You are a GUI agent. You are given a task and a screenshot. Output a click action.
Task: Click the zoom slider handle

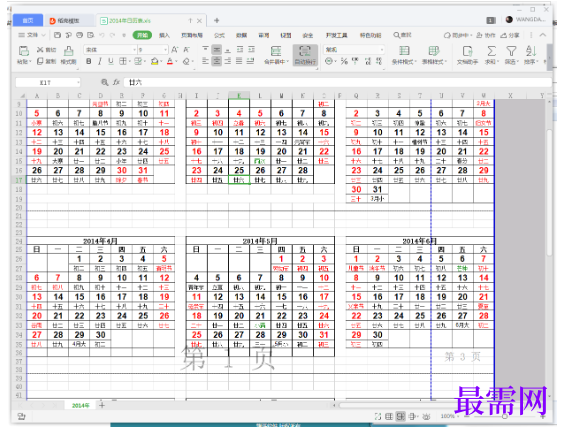pyautogui.click(x=505, y=416)
